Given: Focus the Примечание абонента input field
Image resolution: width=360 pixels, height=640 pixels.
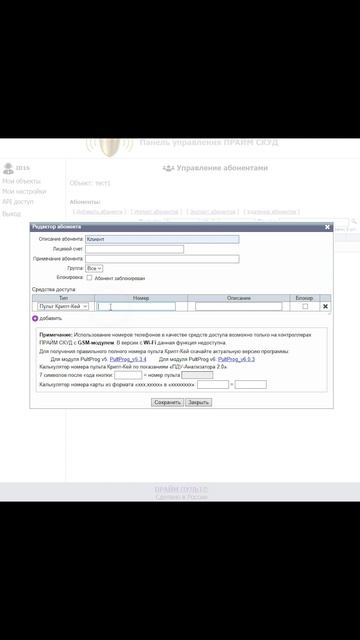Looking at the screenshot, I should pyautogui.click(x=162, y=259).
